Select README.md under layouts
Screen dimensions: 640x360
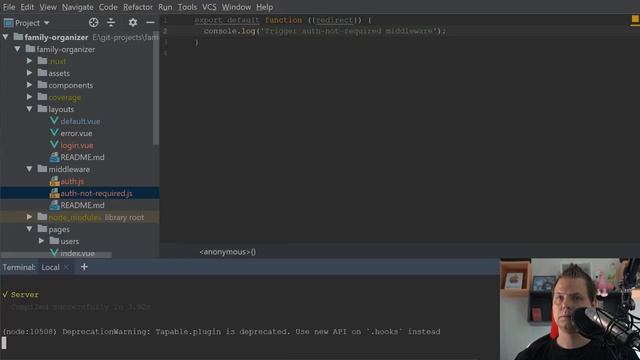(x=82, y=157)
